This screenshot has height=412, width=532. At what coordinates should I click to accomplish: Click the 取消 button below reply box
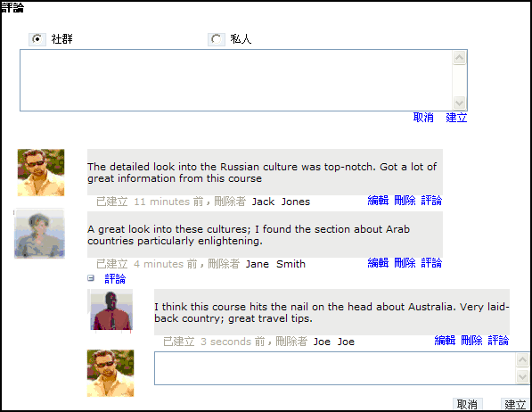click(467, 405)
